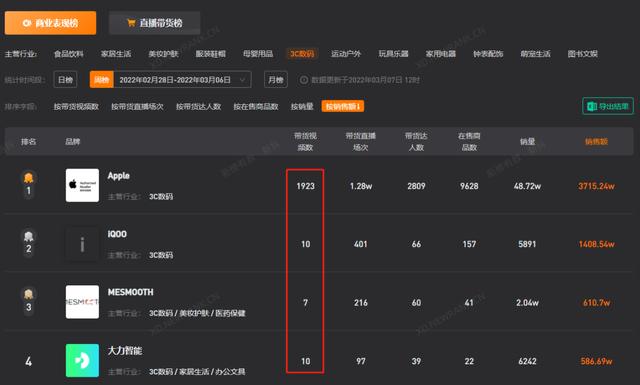Filter by 萌宠生活 industry
The image size is (640, 385).
click(536, 54)
